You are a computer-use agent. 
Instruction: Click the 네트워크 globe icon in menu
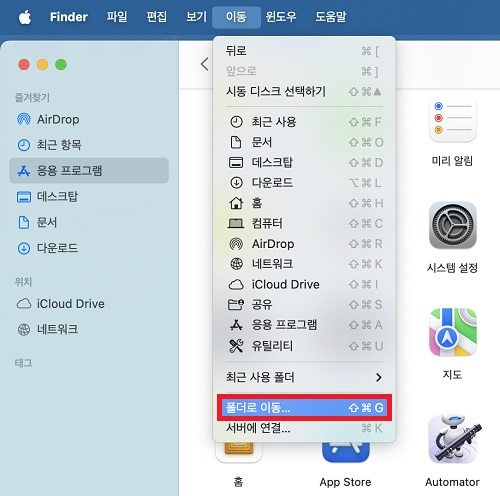coord(236,264)
